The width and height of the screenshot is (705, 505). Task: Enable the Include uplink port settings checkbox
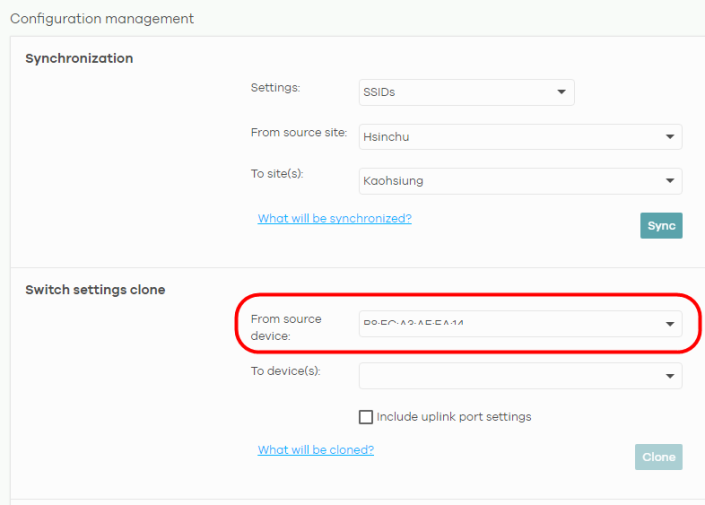tap(366, 417)
